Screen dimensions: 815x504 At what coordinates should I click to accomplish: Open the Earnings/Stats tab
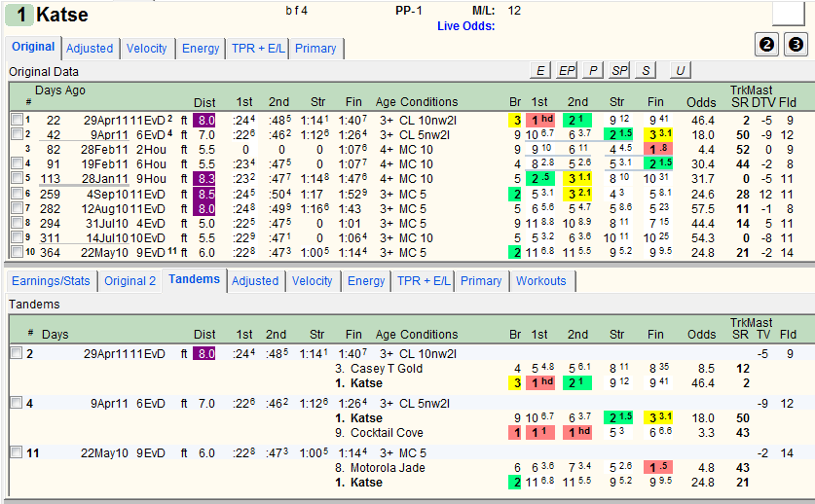click(x=51, y=281)
